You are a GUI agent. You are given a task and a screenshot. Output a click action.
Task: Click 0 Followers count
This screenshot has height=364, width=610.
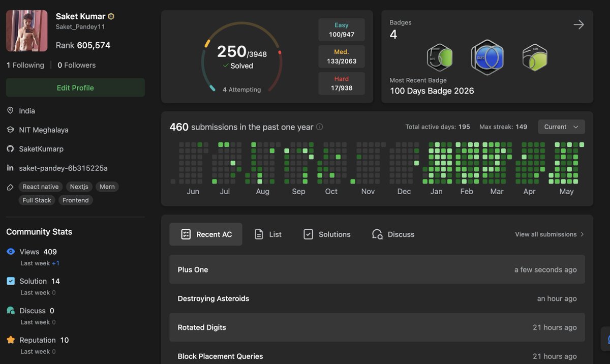pyautogui.click(x=76, y=65)
